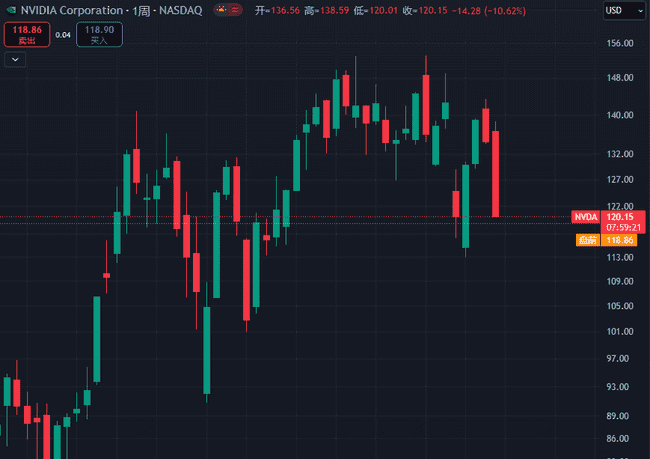Click the 开=136.56 open value
Image resolution: width=650 pixels, height=459 pixels.
click(x=277, y=10)
